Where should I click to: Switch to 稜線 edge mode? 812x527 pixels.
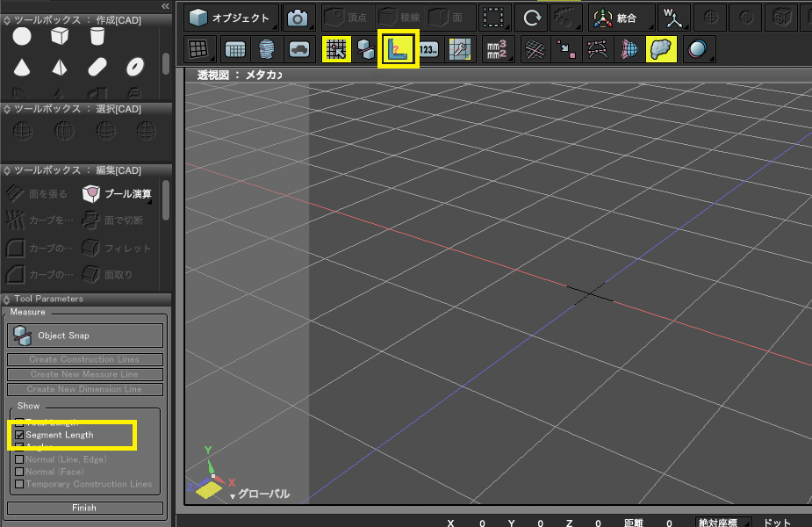click(x=399, y=18)
